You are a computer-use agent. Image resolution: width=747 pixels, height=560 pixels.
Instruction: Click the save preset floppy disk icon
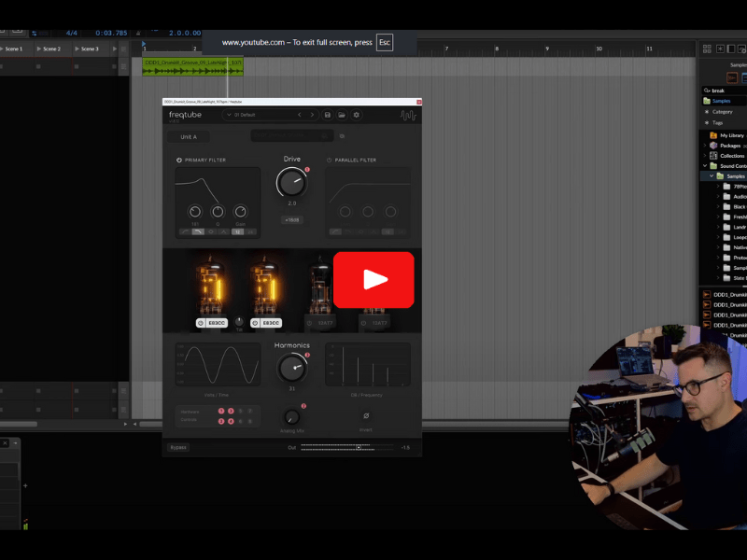tap(327, 115)
